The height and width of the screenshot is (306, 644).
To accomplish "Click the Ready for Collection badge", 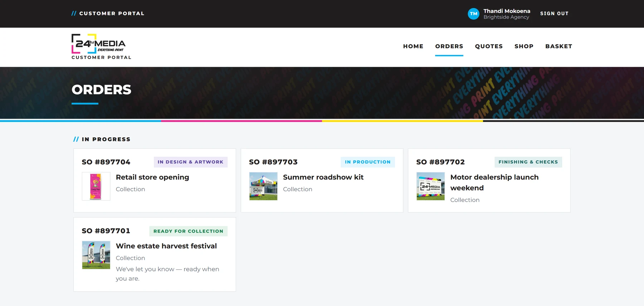I will (x=188, y=231).
